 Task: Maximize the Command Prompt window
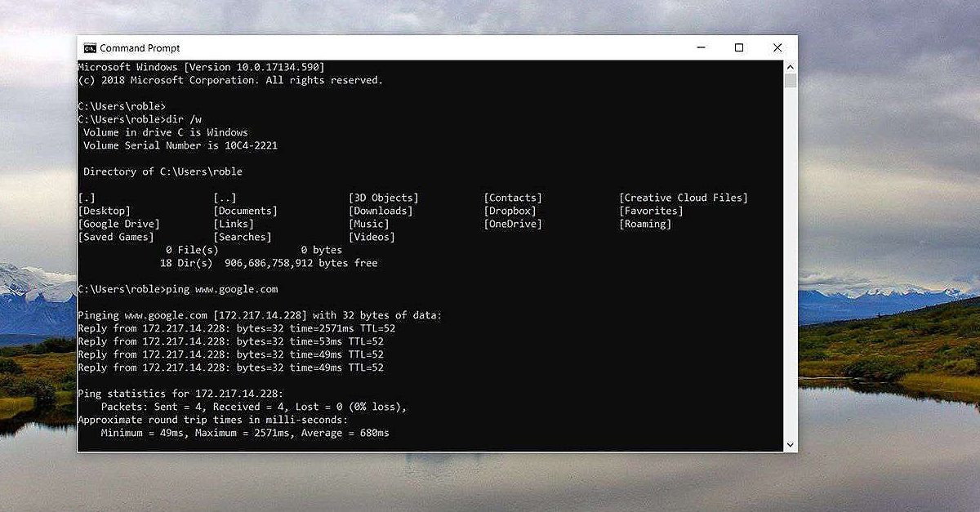click(739, 48)
